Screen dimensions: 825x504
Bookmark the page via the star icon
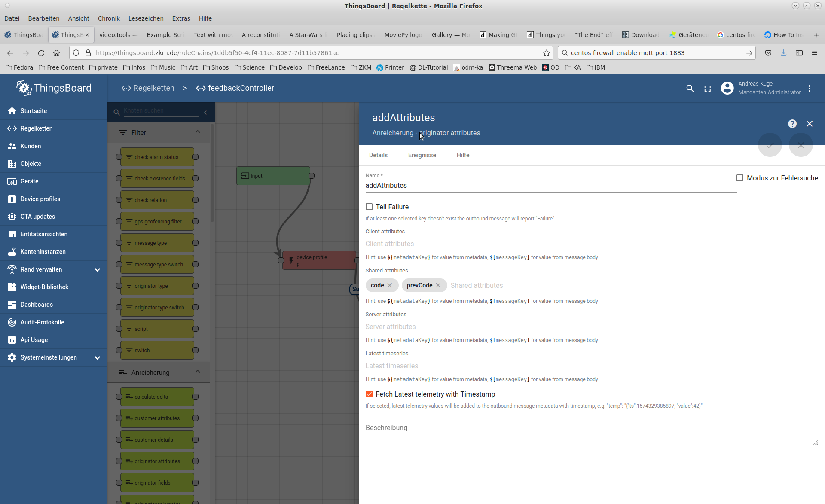[x=547, y=52]
